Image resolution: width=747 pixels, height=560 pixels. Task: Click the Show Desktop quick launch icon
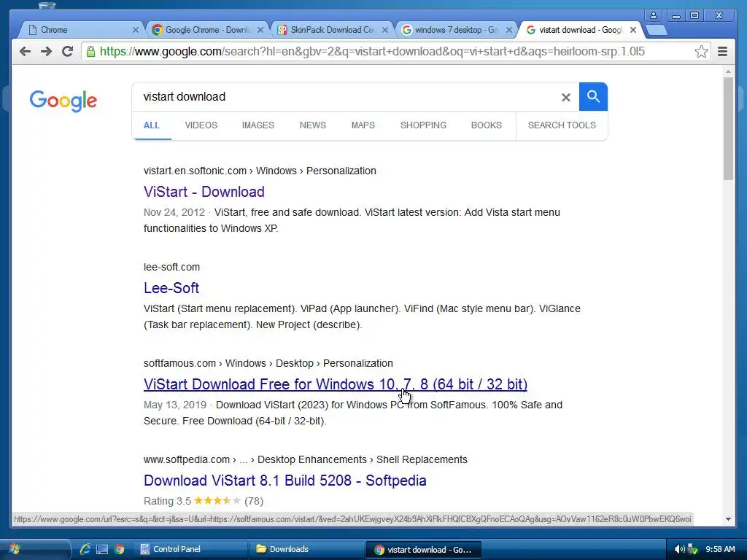102,550
